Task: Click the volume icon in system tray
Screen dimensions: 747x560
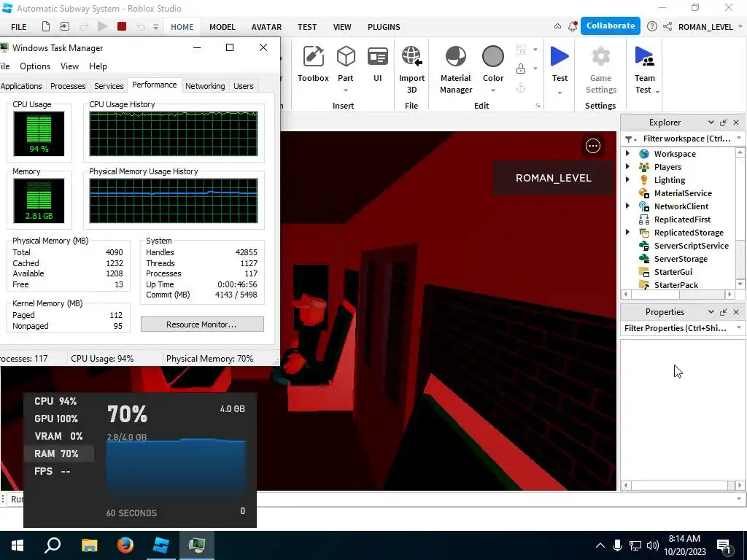Action: coord(653,545)
